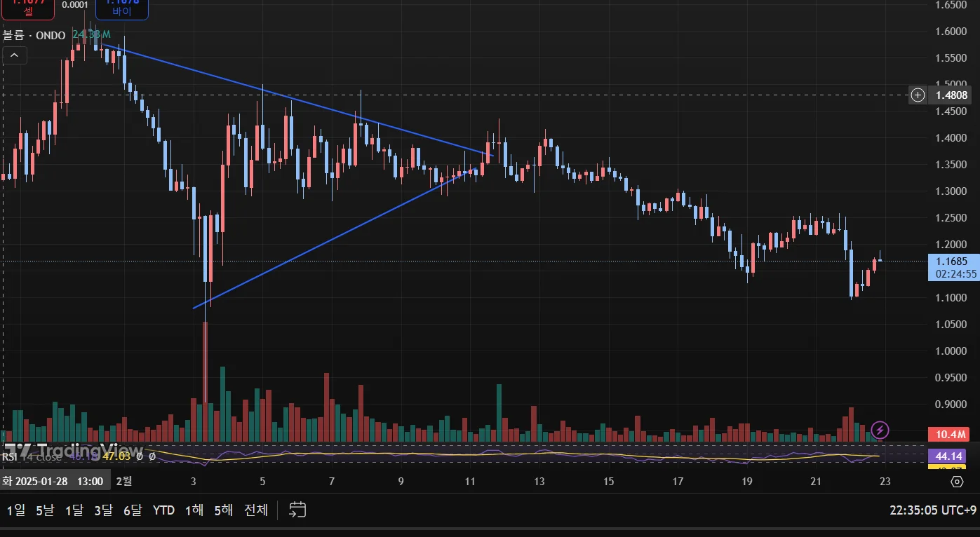The image size is (980, 537).
Task: Click the 0.9000 price axis label
Action: point(952,405)
